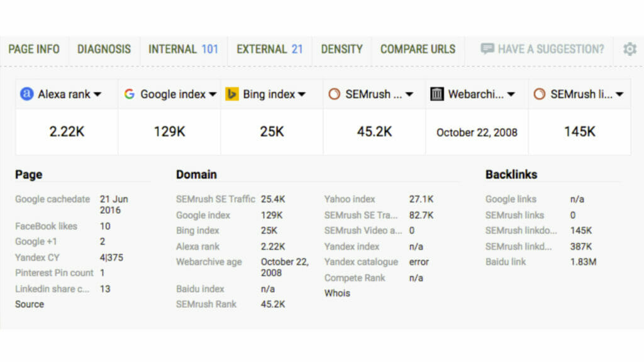Click the Google cachedate label

[x=53, y=199]
